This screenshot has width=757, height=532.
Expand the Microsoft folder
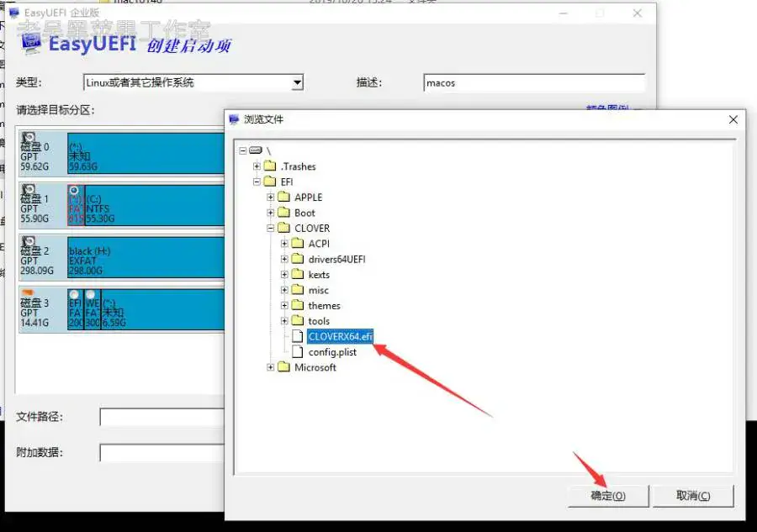point(270,367)
